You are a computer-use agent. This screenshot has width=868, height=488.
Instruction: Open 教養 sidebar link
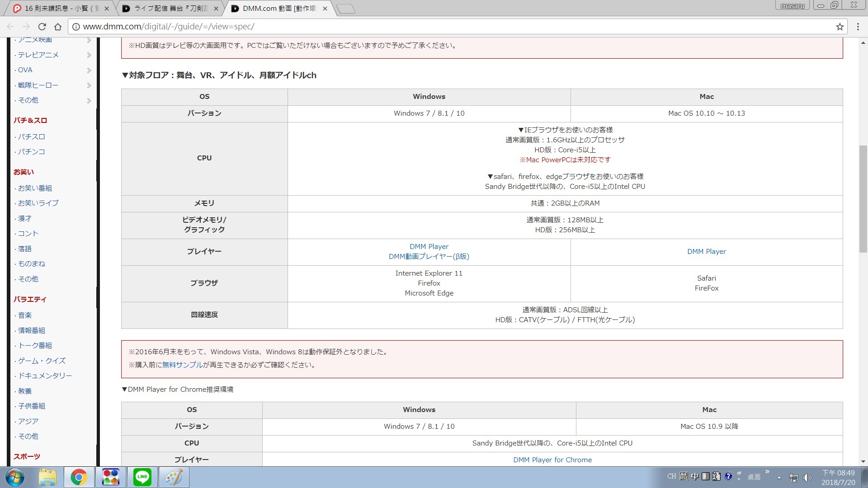pyautogui.click(x=25, y=391)
